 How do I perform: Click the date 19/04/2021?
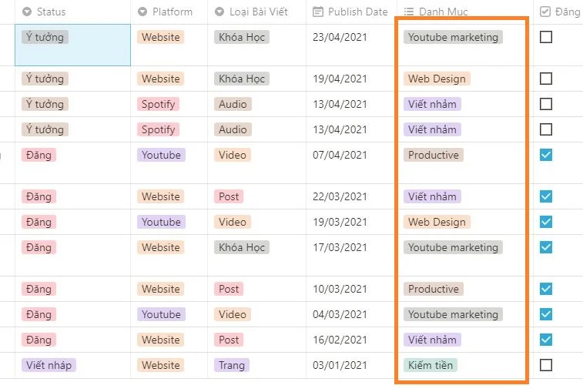tap(340, 79)
